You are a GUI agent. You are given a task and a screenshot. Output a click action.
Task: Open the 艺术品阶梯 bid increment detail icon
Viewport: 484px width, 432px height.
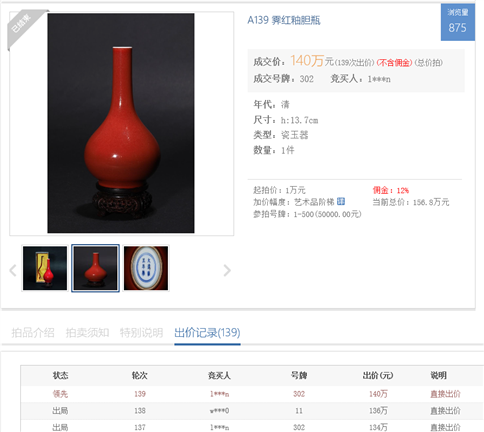pos(341,201)
